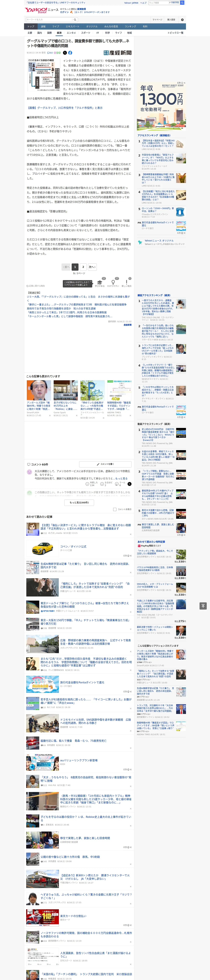Click the 産経新聞 publisher logo
Viewport: 210px width, 980px height.
pos(118,53)
